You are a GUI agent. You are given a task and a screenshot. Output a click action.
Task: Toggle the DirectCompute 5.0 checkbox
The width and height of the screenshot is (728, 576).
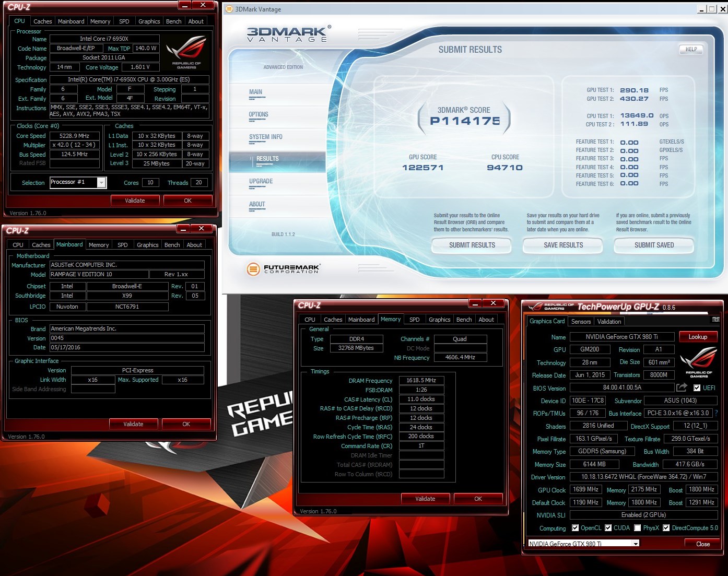pyautogui.click(x=666, y=528)
